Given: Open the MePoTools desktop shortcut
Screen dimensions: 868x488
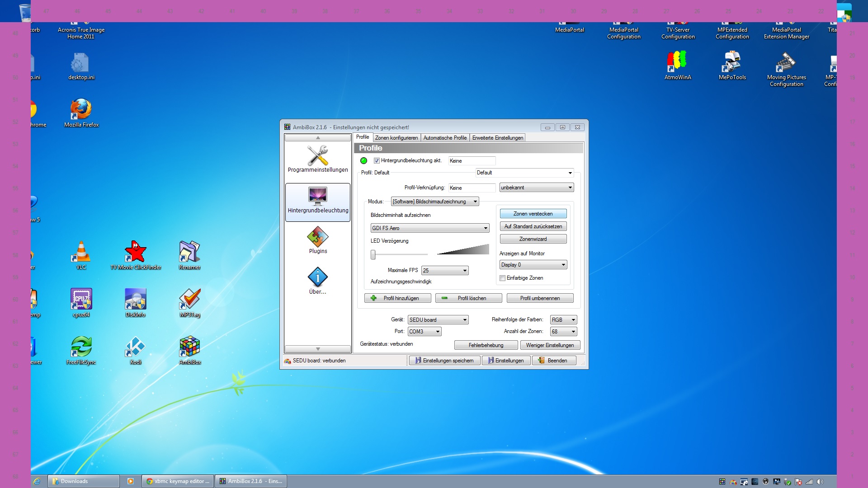Looking at the screenshot, I should click(732, 66).
